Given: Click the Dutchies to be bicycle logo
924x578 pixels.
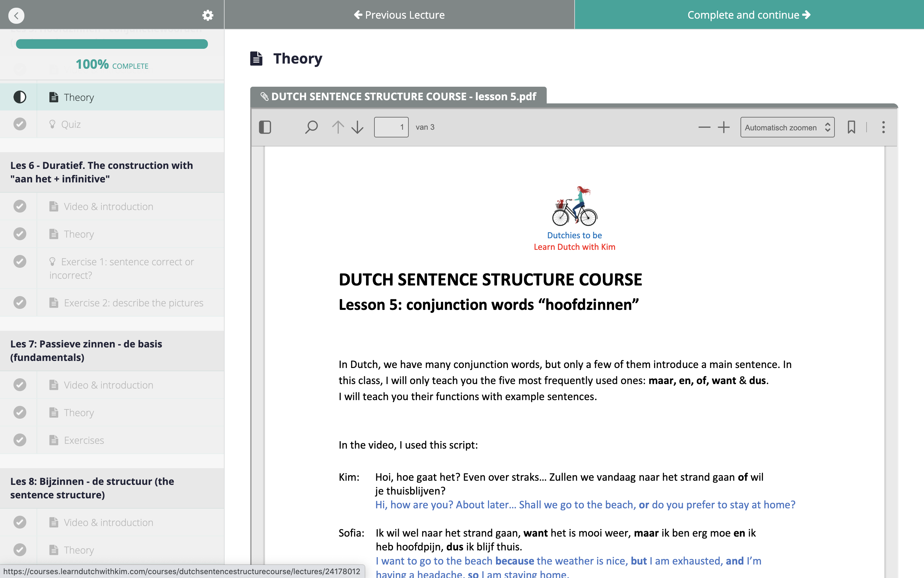Looking at the screenshot, I should (575, 206).
